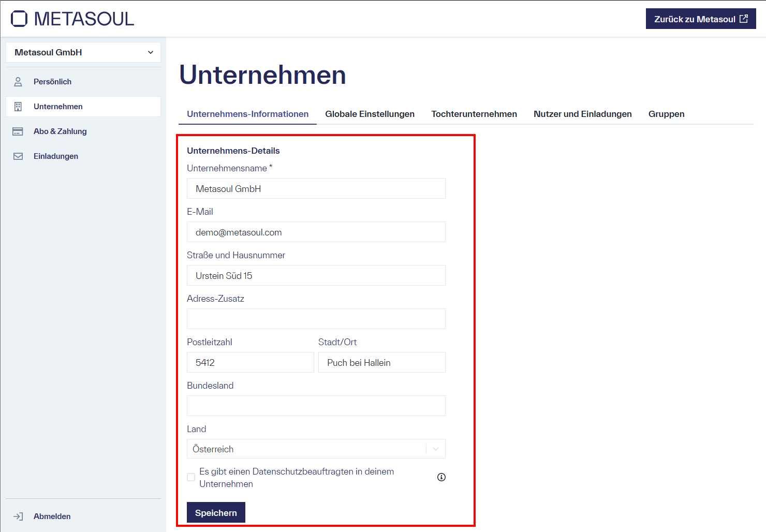
Task: Click the Unternehmen building icon
Action: pyautogui.click(x=18, y=106)
